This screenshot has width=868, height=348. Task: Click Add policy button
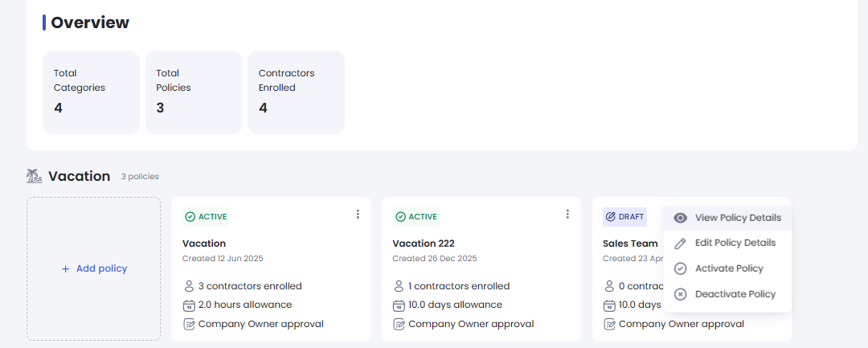94,268
